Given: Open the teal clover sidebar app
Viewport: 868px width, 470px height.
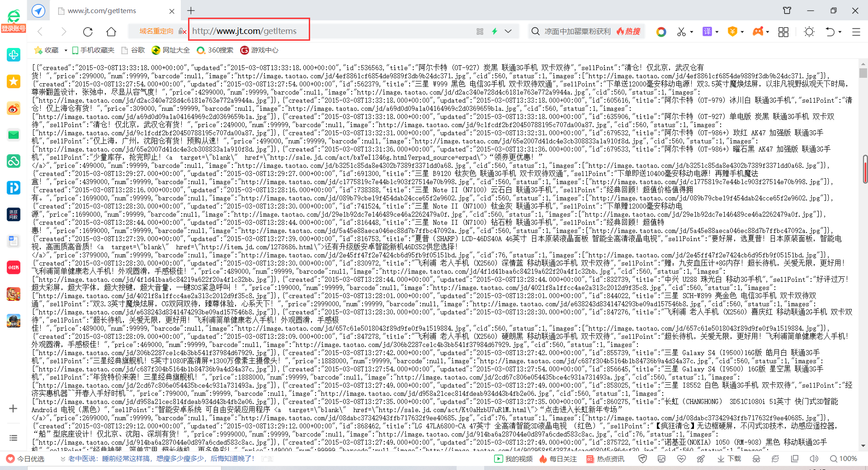Looking at the screenshot, I should pyautogui.click(x=14, y=55).
